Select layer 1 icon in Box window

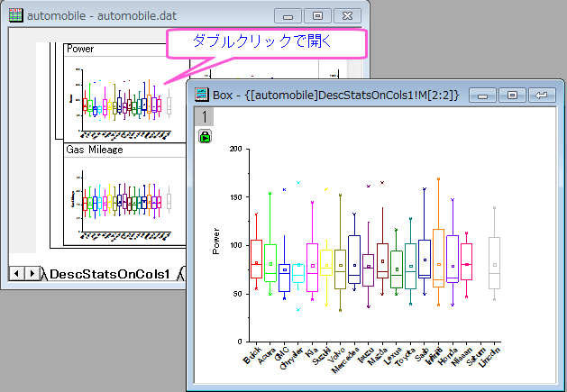coord(205,116)
